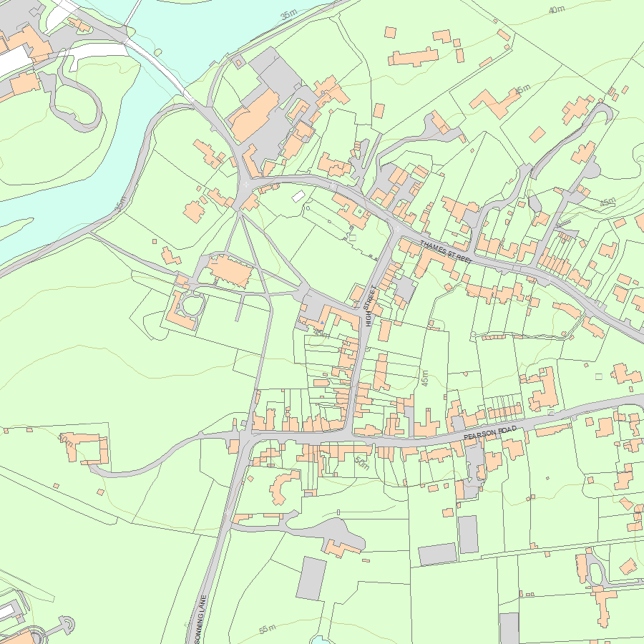
Task: Click the 55m contour label
Action: [268, 629]
